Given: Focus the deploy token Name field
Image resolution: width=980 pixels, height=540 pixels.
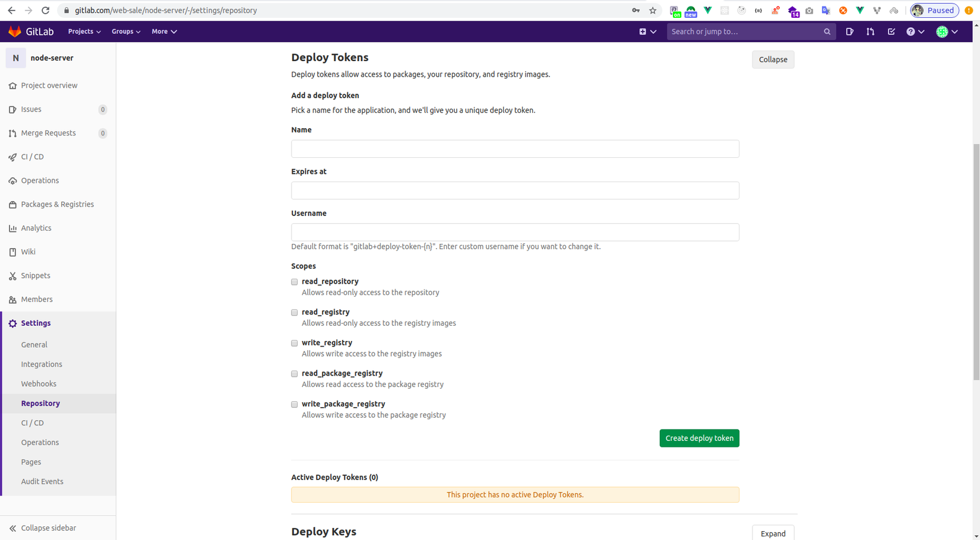Looking at the screenshot, I should (515, 149).
